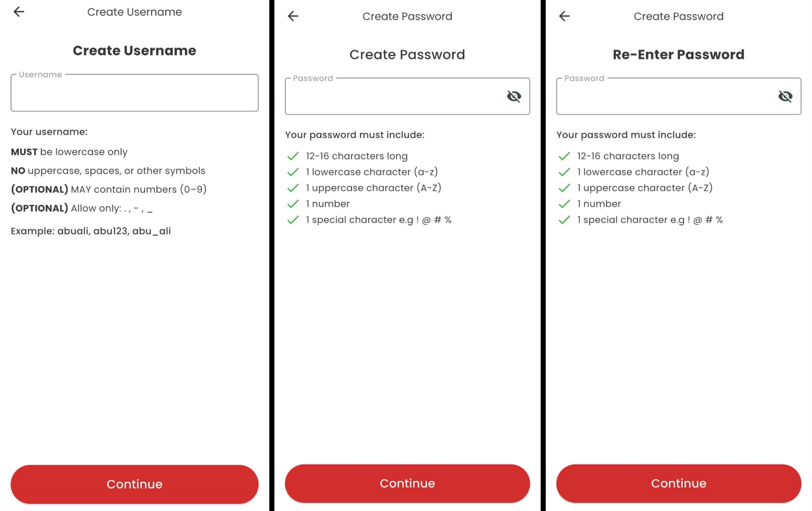The image size is (812, 511).
Task: Tap back arrow on middle Create Password screen
Action: [x=293, y=16]
